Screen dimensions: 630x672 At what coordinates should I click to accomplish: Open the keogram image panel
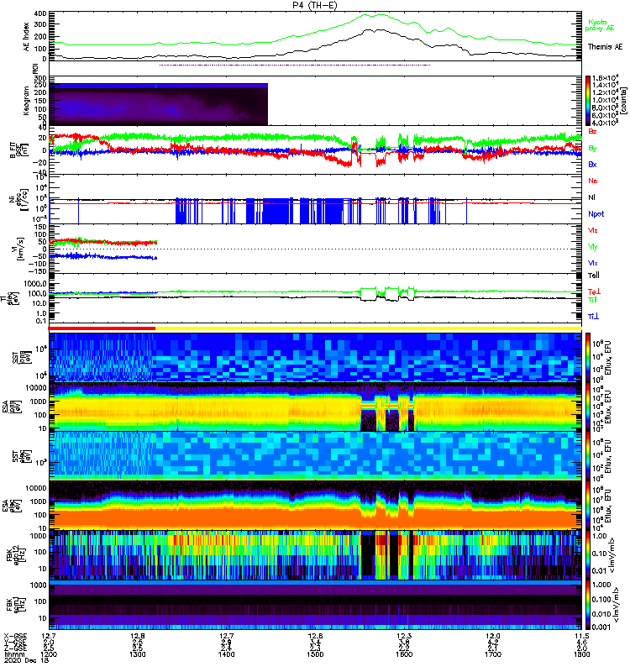coord(159,104)
